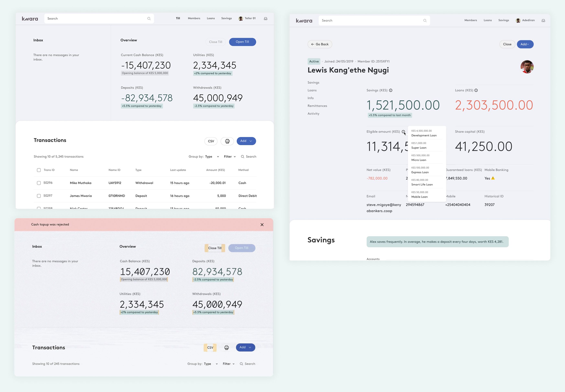This screenshot has height=392, width=565.
Task: Open Lewis Kang'ethe Ngugi's profile photo
Action: [x=527, y=67]
